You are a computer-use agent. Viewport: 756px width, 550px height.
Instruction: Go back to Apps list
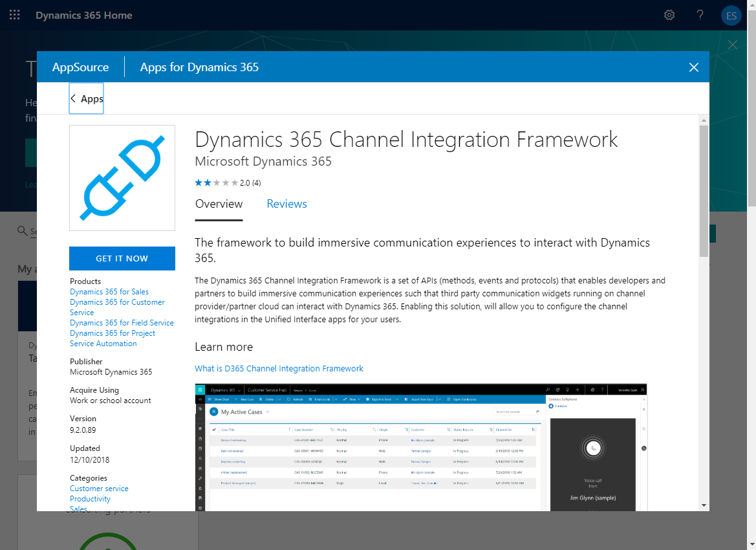86,98
